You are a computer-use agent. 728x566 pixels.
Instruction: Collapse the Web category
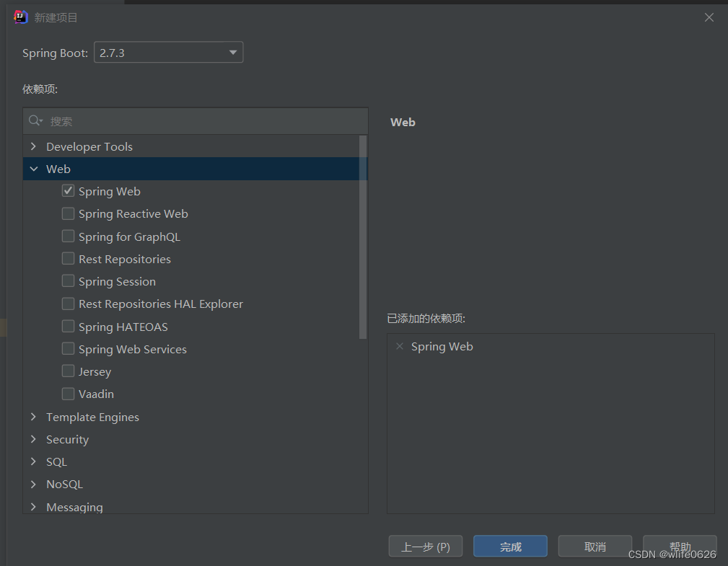pyautogui.click(x=33, y=169)
